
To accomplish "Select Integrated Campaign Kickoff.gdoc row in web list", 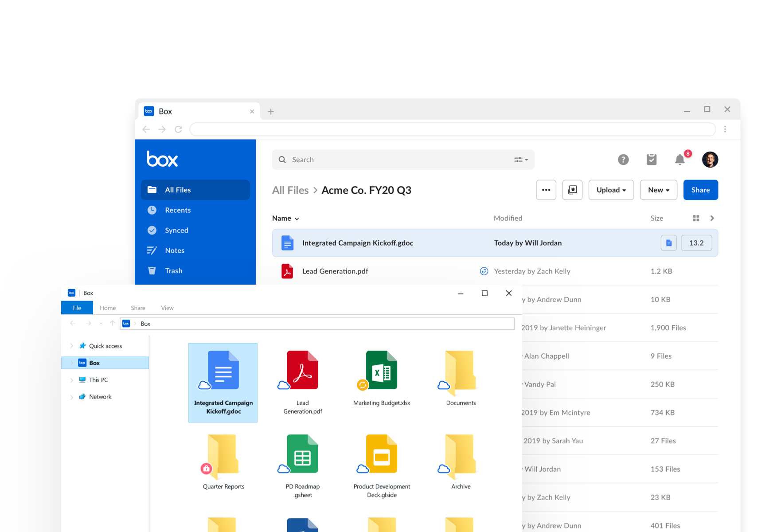I will click(495, 243).
